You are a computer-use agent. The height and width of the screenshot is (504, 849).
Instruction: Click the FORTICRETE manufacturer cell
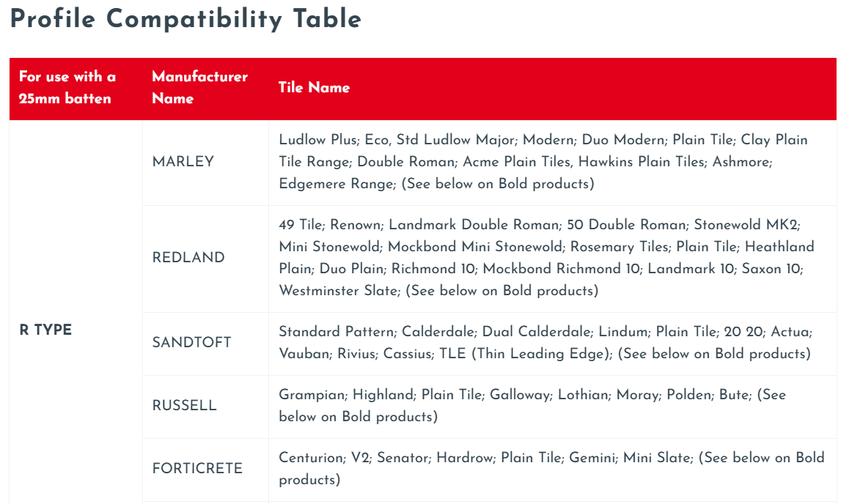197,468
